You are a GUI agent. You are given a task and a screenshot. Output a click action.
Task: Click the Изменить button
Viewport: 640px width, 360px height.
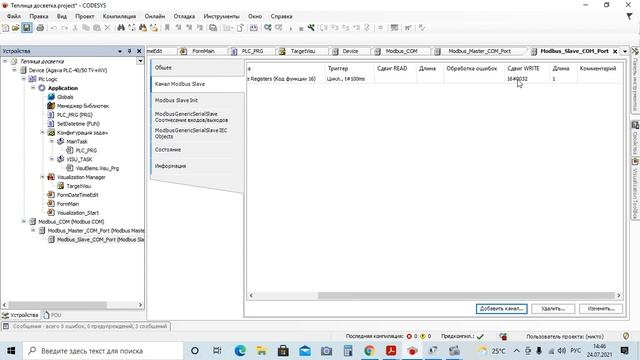(600, 309)
